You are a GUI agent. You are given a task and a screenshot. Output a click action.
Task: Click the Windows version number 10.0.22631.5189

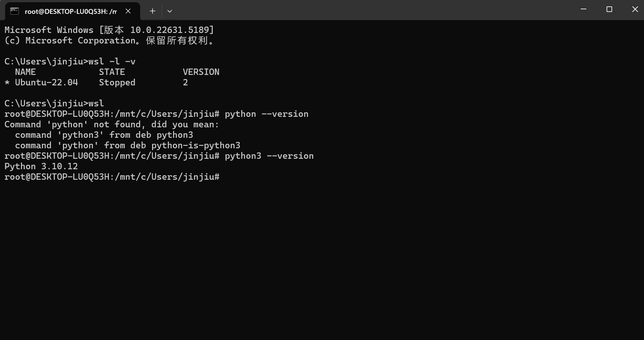click(169, 30)
